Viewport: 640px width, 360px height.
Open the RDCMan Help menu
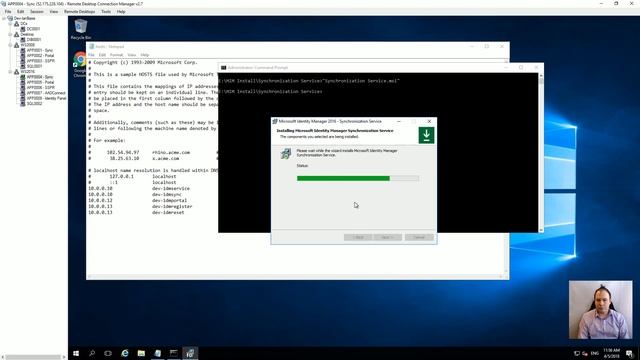click(x=121, y=11)
